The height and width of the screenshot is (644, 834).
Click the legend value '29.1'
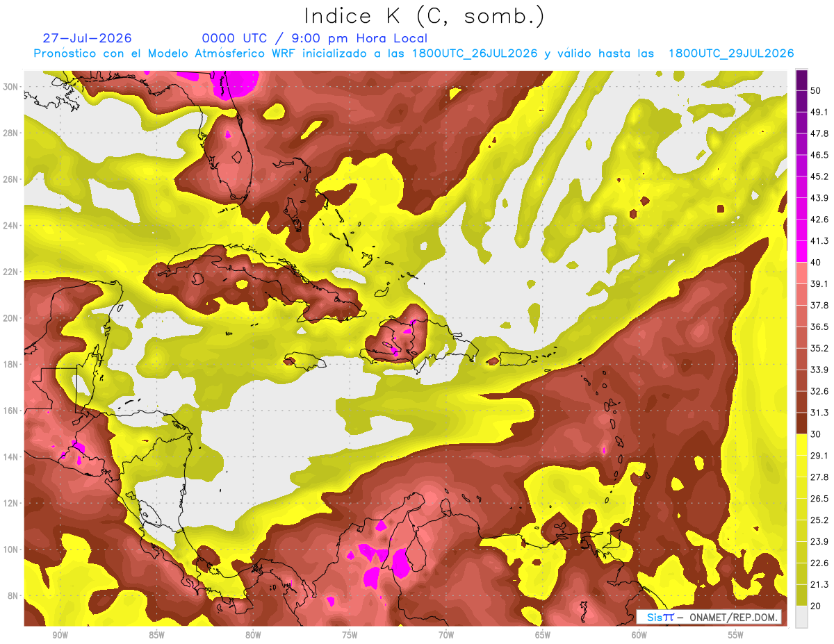tap(819, 456)
